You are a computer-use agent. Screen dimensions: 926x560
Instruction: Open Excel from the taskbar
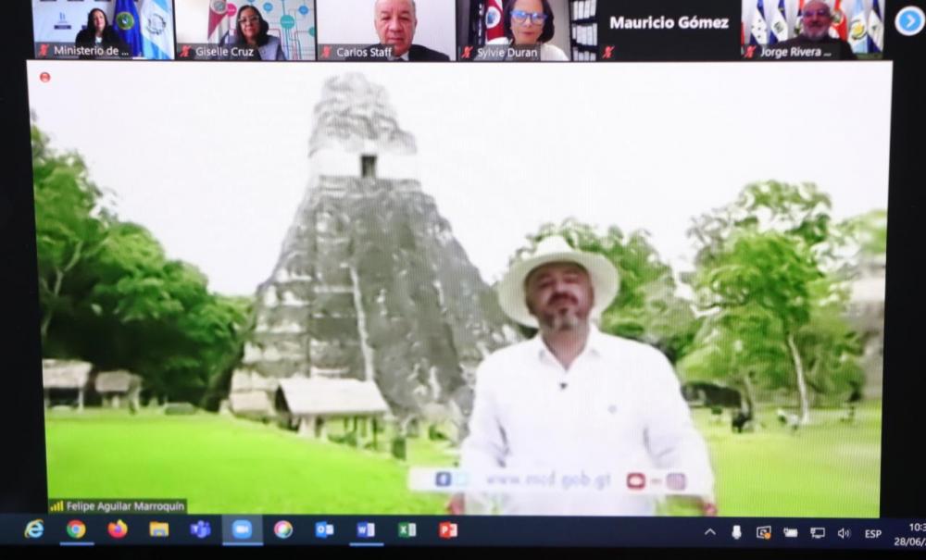(407, 529)
